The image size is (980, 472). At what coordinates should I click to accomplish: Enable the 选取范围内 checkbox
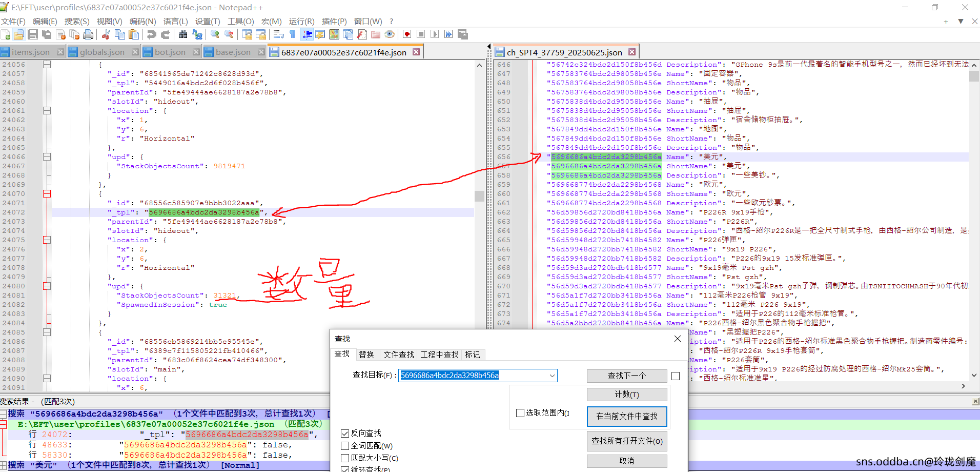[x=520, y=413]
